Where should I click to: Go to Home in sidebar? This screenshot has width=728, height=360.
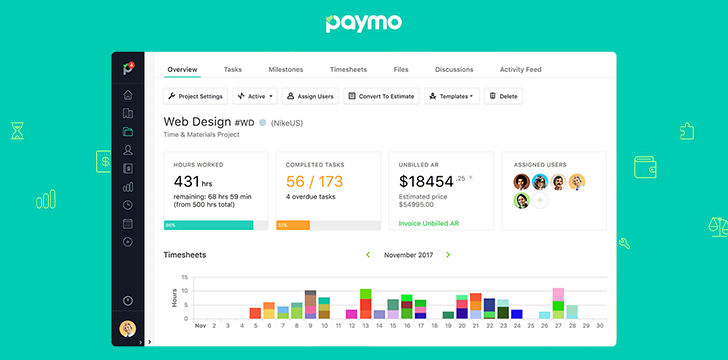128,95
